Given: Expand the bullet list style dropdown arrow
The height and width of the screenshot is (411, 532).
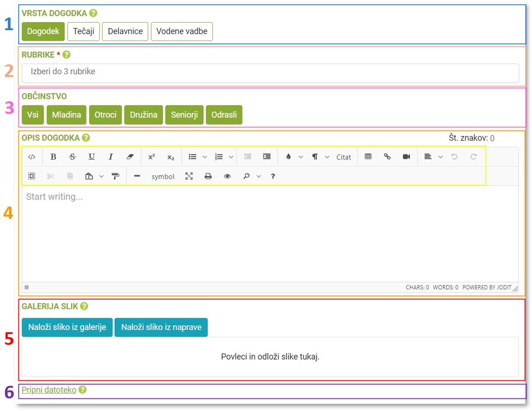Looking at the screenshot, I should (x=205, y=157).
